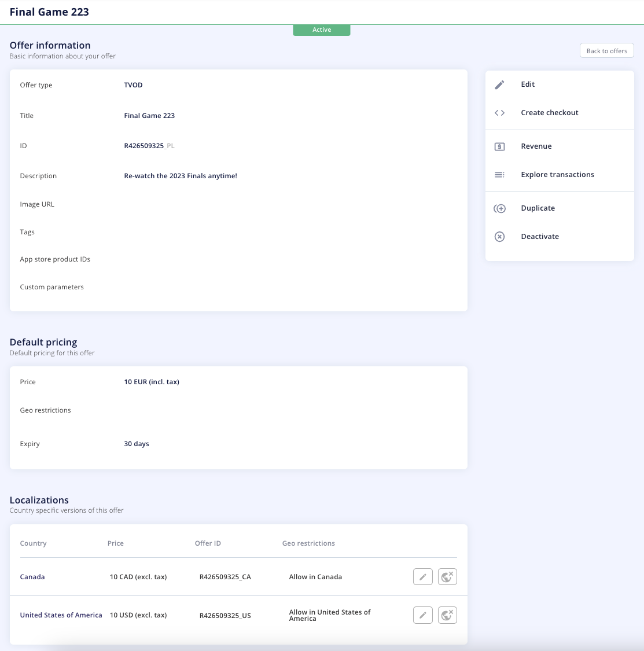This screenshot has width=644, height=651.
Task: Click the green Active status badge
Action: coord(322,30)
